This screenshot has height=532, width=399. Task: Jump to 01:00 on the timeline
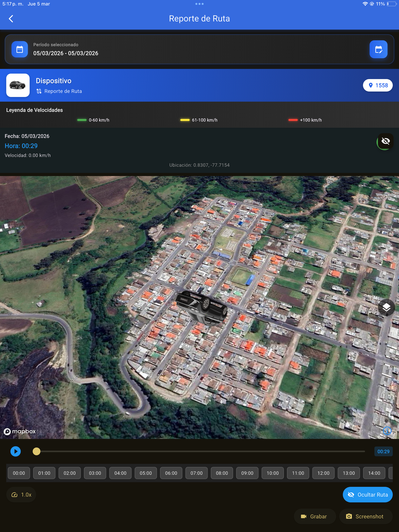[x=44, y=473]
